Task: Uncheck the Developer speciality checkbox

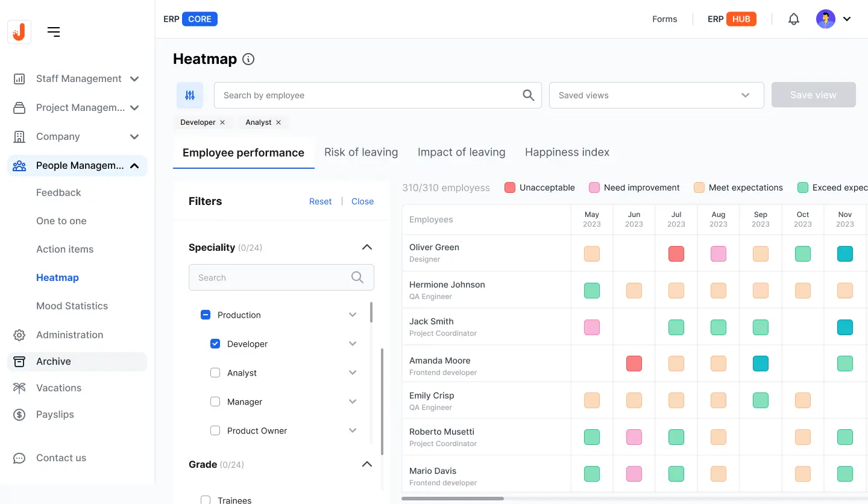Action: point(215,343)
